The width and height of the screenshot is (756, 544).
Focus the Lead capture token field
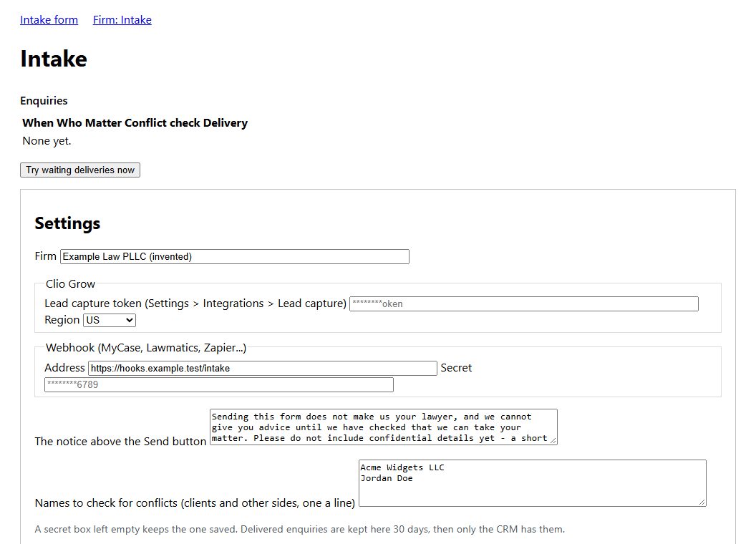(523, 303)
